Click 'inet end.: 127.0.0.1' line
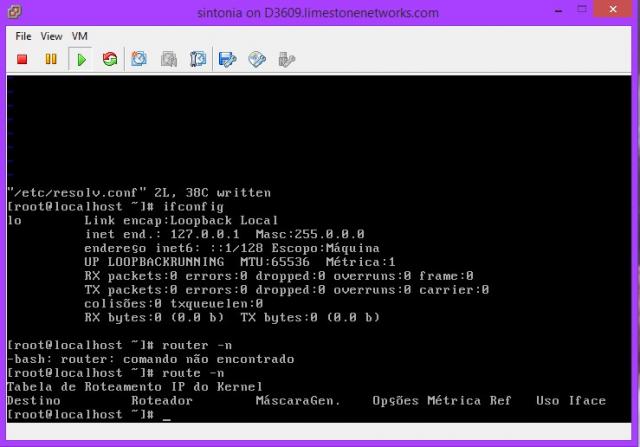Image resolution: width=640 pixels, height=447 pixels. coord(224,234)
